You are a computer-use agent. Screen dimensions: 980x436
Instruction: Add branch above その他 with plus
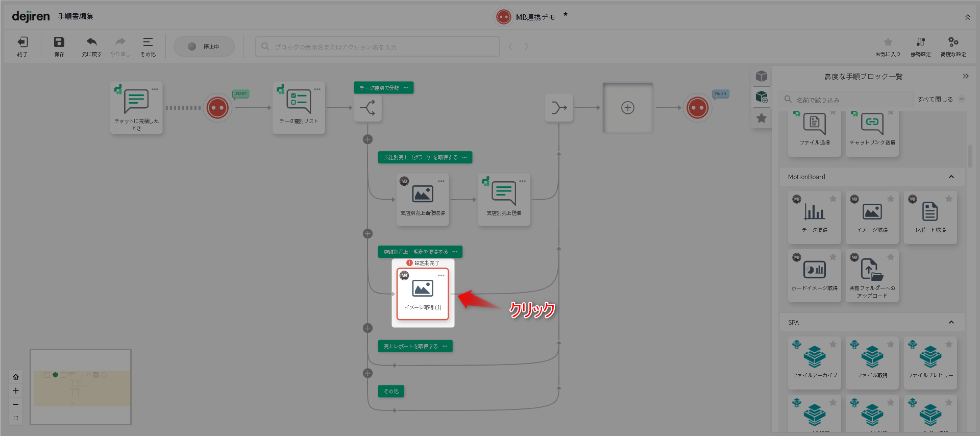pyautogui.click(x=367, y=373)
